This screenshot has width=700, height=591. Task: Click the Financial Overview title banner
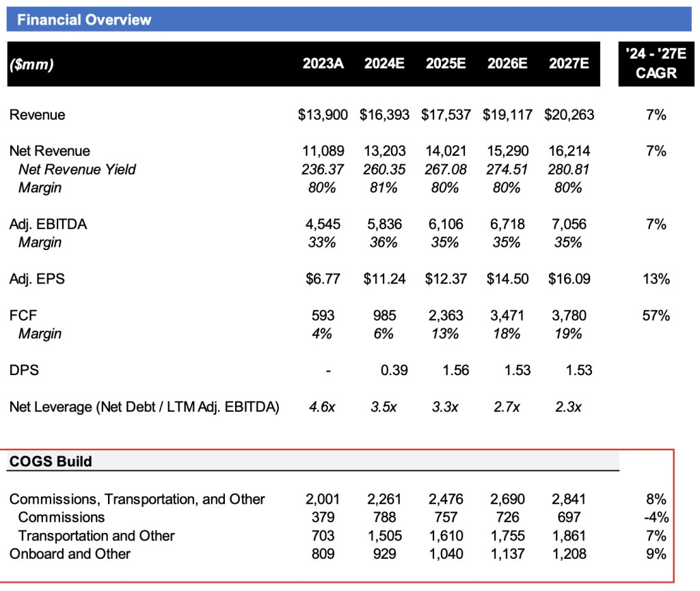coord(84,20)
